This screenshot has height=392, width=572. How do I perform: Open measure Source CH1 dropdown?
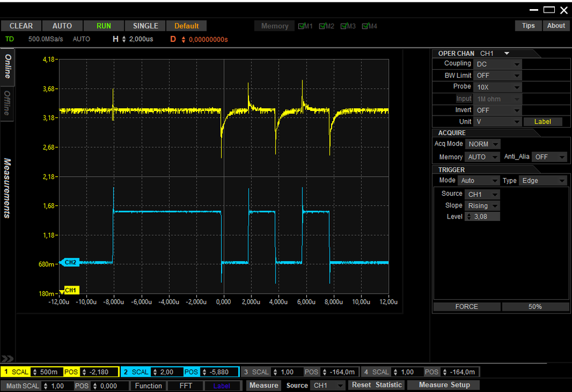[328, 386]
